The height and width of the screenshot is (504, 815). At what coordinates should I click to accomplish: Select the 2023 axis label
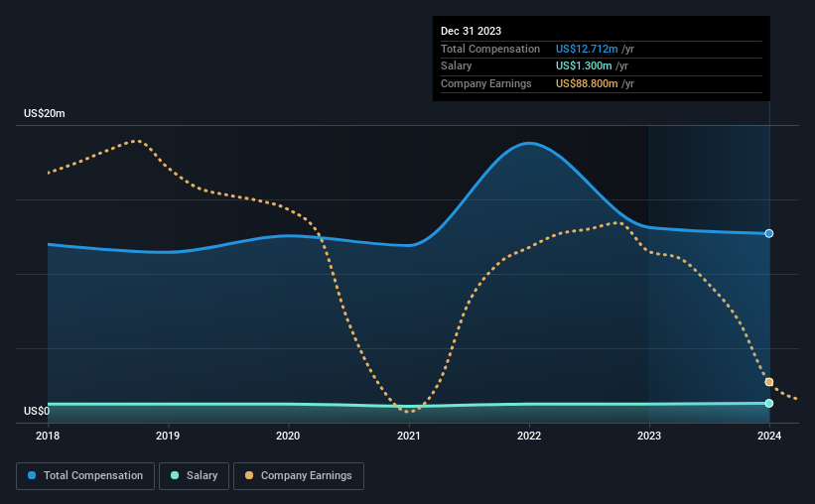pos(649,436)
